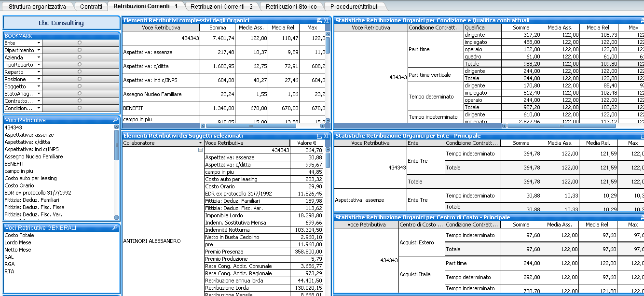This screenshot has height=296, width=644.
Task: Click the selection indicator in the Contratto... row
Action: (80, 101)
